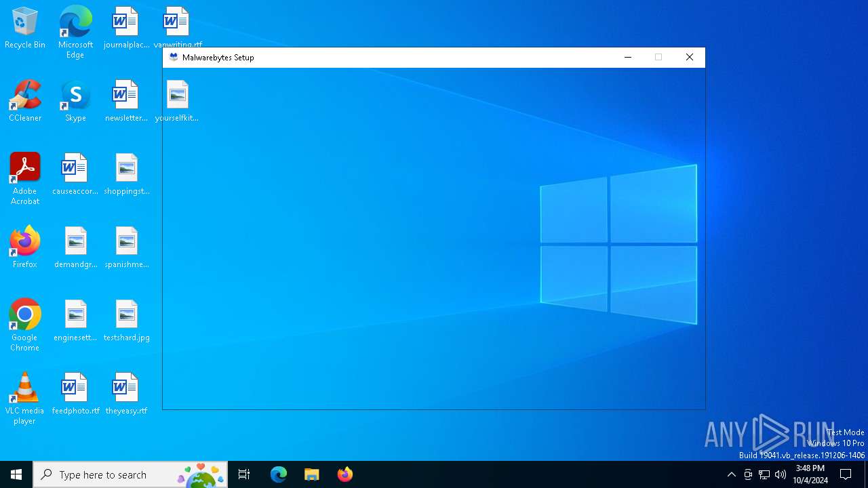Close the Malwarebytes Setup window
Viewport: 868px width, 488px height.
pos(690,58)
